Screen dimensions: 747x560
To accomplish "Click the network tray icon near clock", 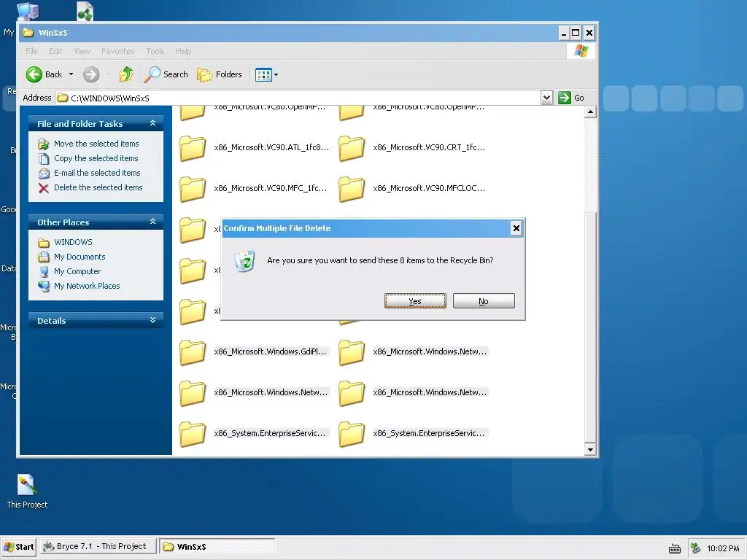I will click(x=695, y=548).
